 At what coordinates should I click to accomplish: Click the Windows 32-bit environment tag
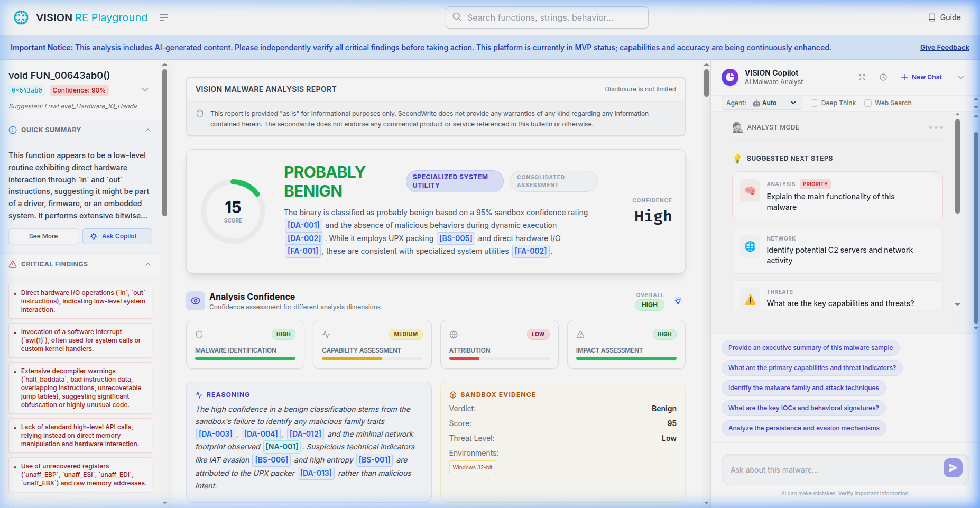[473, 467]
